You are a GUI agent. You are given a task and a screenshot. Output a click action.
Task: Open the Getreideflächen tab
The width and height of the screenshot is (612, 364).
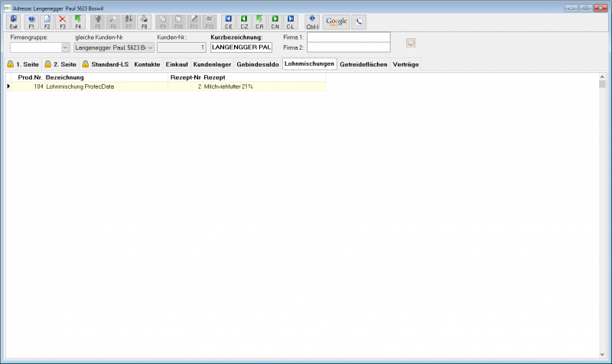click(x=363, y=64)
